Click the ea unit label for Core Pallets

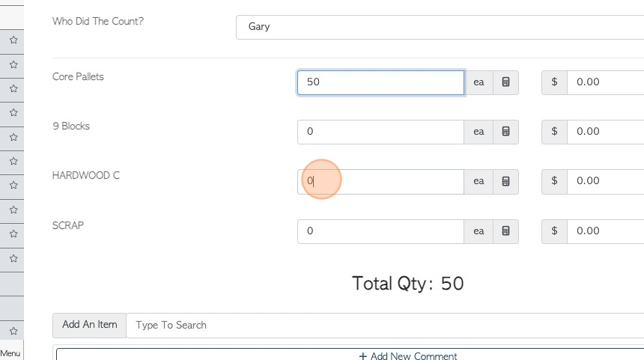pos(479,82)
